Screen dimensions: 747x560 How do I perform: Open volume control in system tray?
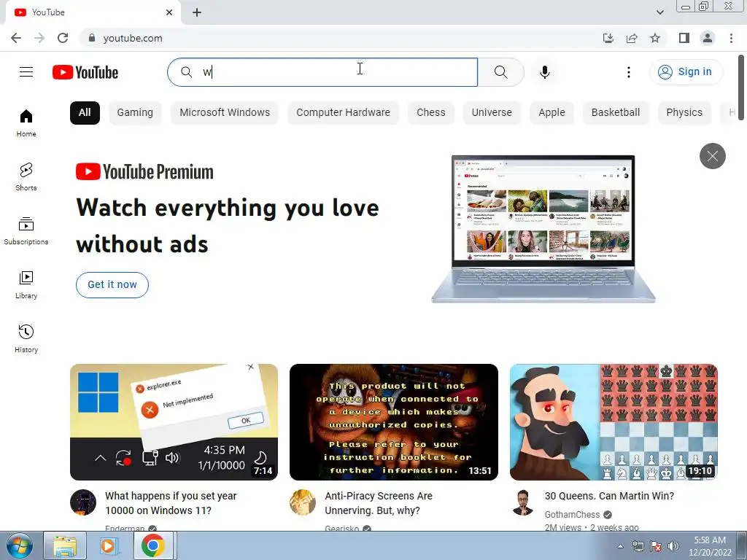coord(673,546)
